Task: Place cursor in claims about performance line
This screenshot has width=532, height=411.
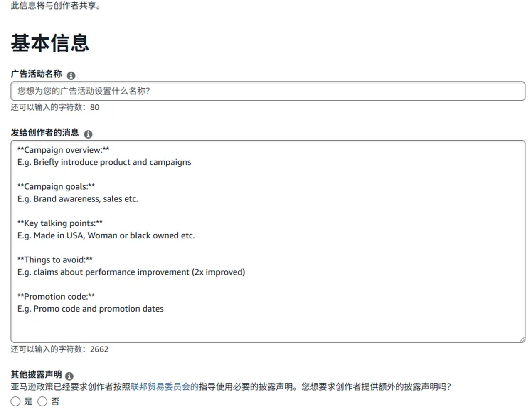Action: point(131,272)
